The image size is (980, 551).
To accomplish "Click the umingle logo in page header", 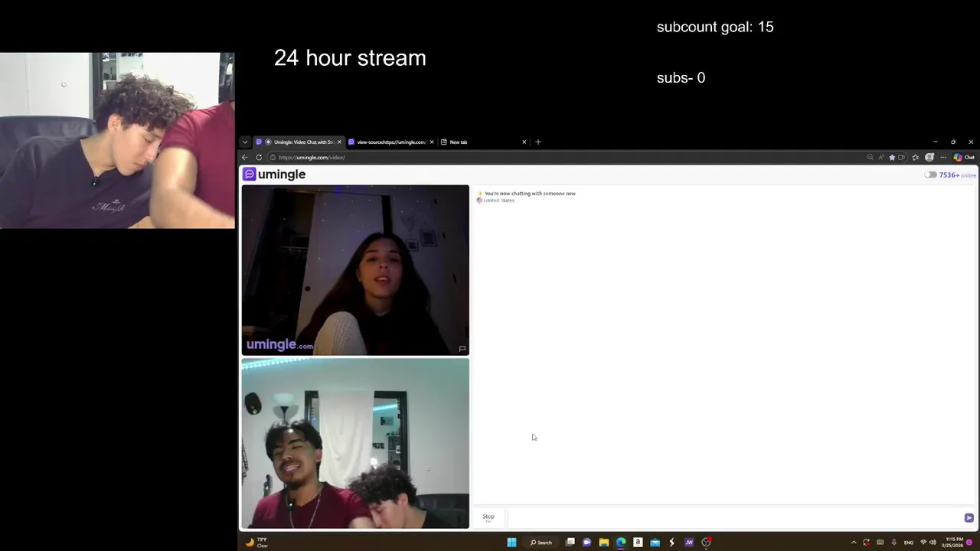I will coord(274,174).
